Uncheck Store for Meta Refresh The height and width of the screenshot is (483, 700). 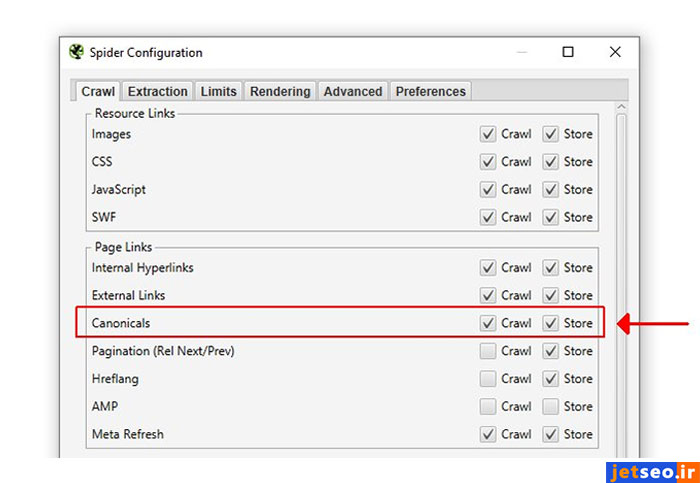tap(551, 435)
